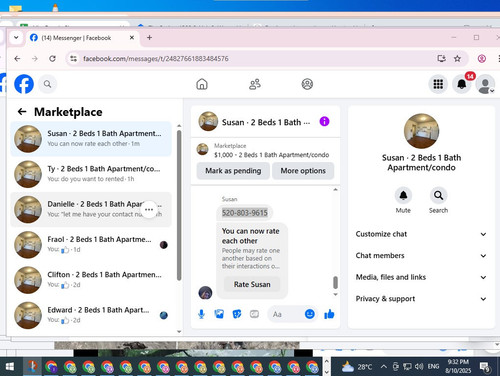Open Ty conversation in list
Viewport: 500px width, 376px height.
pyautogui.click(x=91, y=174)
